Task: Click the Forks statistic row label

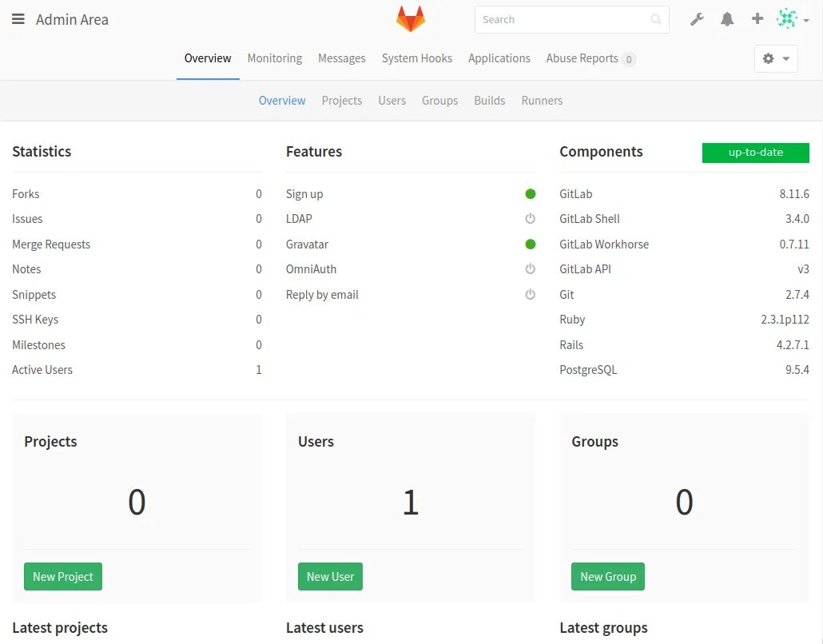Action: [x=26, y=193]
